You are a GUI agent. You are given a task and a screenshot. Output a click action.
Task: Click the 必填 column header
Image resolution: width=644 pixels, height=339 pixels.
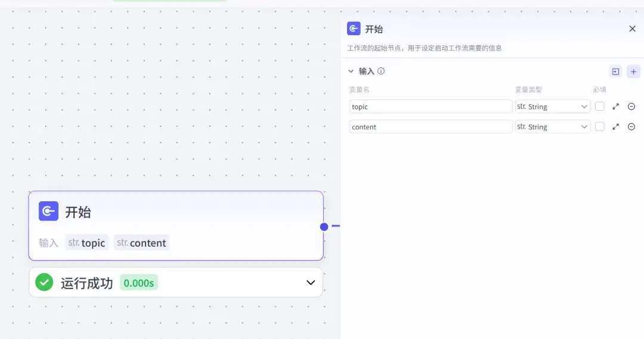600,89
